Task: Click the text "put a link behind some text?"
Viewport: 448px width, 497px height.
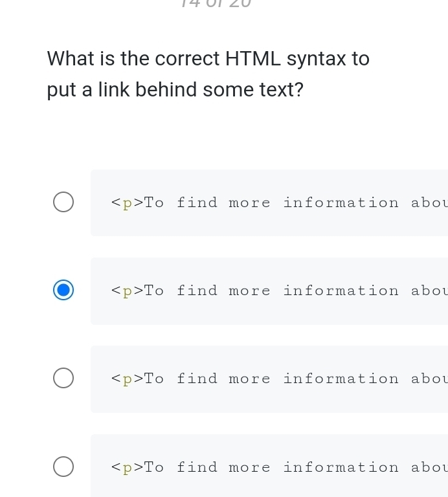Action: [175, 90]
